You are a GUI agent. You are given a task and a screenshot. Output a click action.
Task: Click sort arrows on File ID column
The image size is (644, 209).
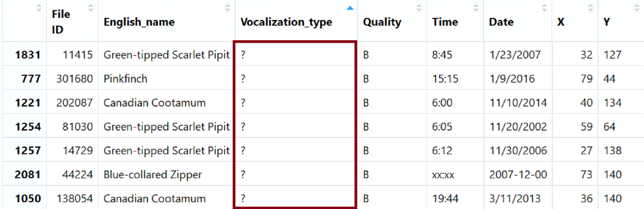pyautogui.click(x=91, y=8)
